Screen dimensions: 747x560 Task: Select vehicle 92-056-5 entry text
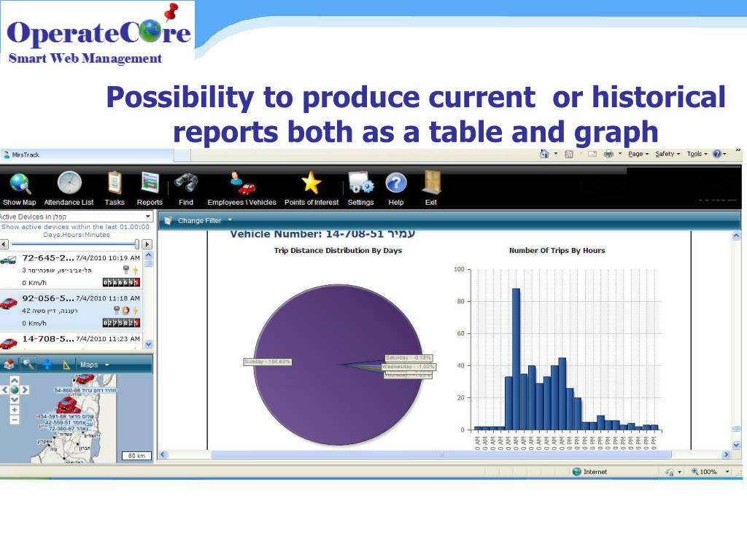tap(48, 298)
